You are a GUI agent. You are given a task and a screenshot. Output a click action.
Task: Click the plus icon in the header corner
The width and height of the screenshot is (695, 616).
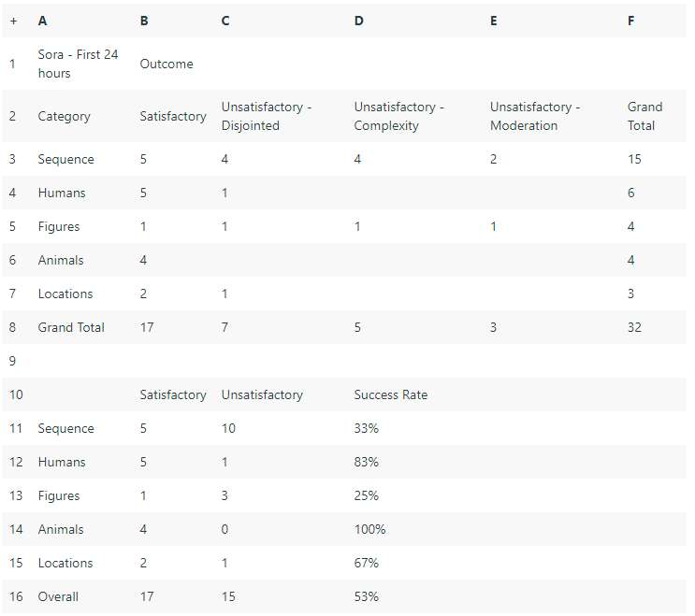point(14,21)
